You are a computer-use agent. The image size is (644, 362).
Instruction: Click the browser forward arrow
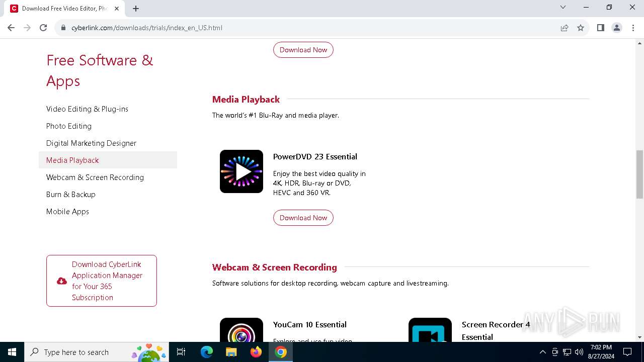click(x=27, y=28)
